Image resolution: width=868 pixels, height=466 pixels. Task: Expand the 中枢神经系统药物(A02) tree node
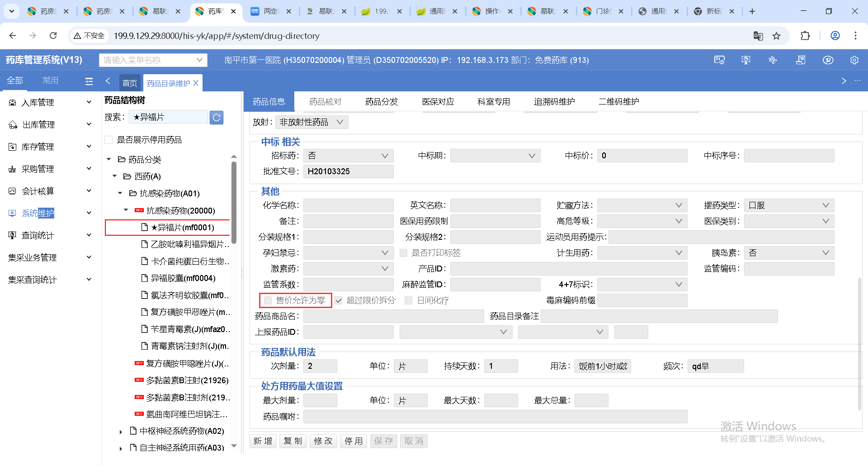[121, 432]
